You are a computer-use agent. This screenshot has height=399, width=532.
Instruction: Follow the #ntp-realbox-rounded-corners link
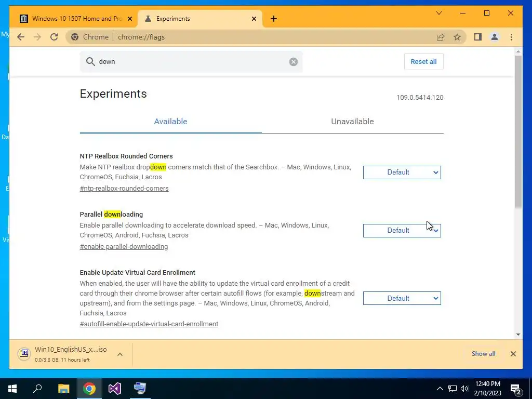(124, 188)
